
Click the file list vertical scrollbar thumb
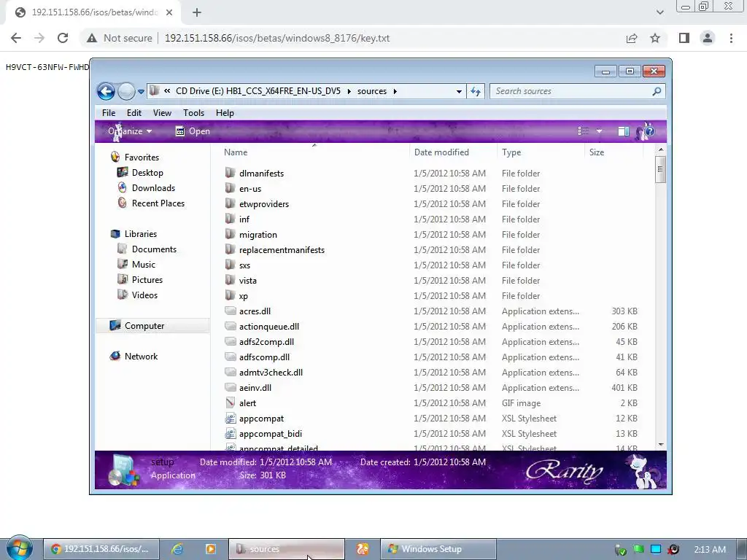[x=660, y=171]
